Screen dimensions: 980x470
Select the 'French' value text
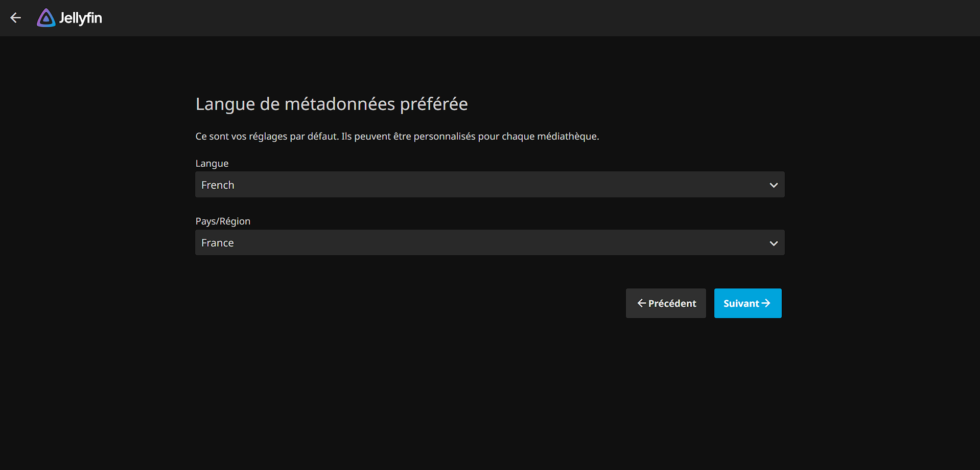(218, 185)
